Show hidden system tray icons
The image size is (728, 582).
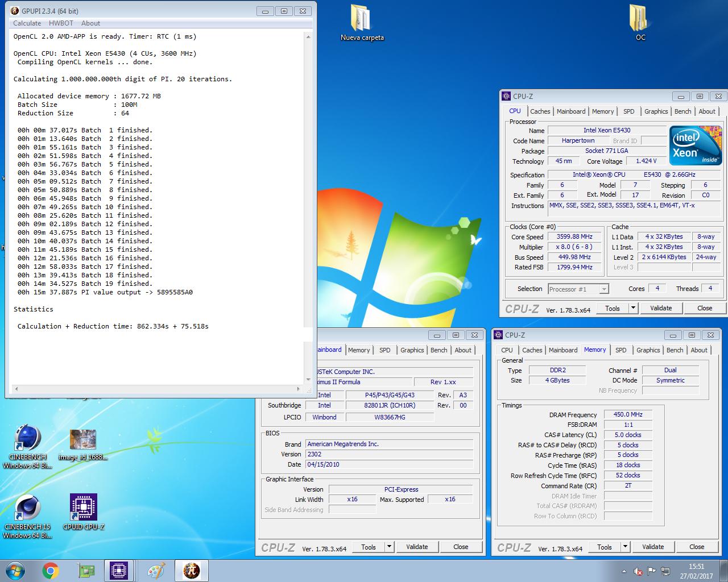(625, 571)
